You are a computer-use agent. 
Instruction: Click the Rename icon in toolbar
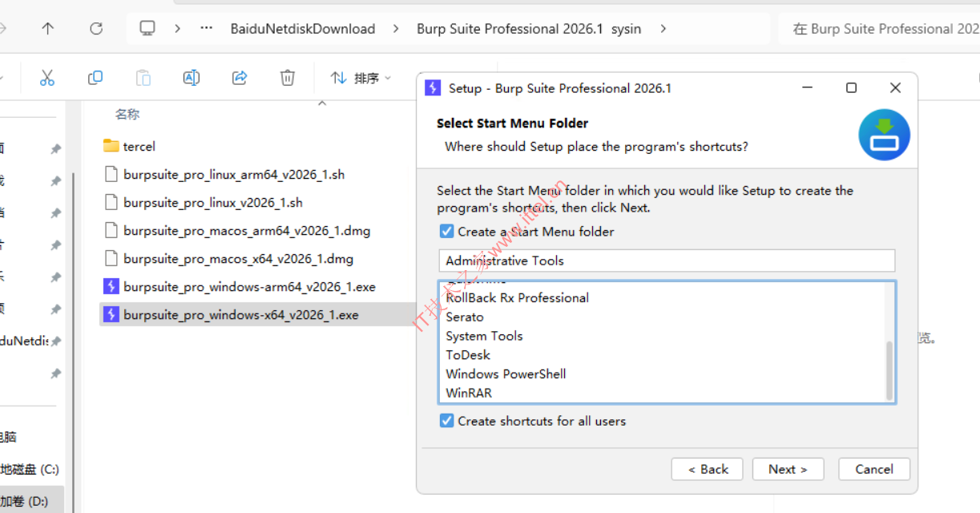tap(192, 78)
